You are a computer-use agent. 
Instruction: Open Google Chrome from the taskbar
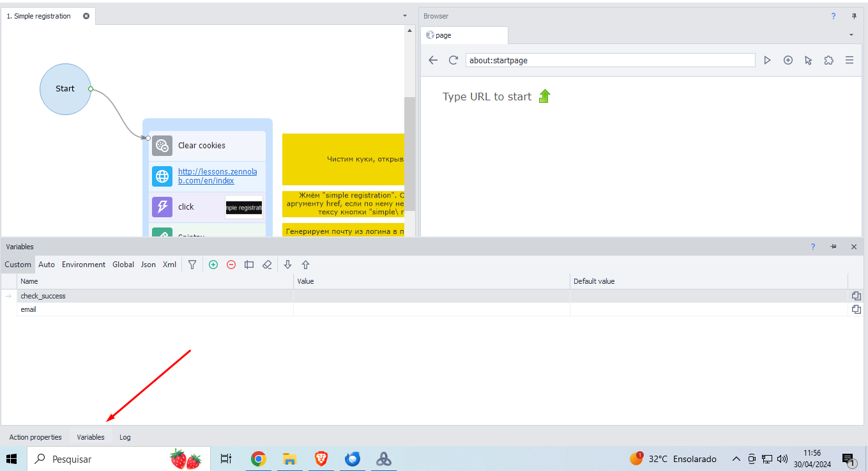tap(258, 459)
